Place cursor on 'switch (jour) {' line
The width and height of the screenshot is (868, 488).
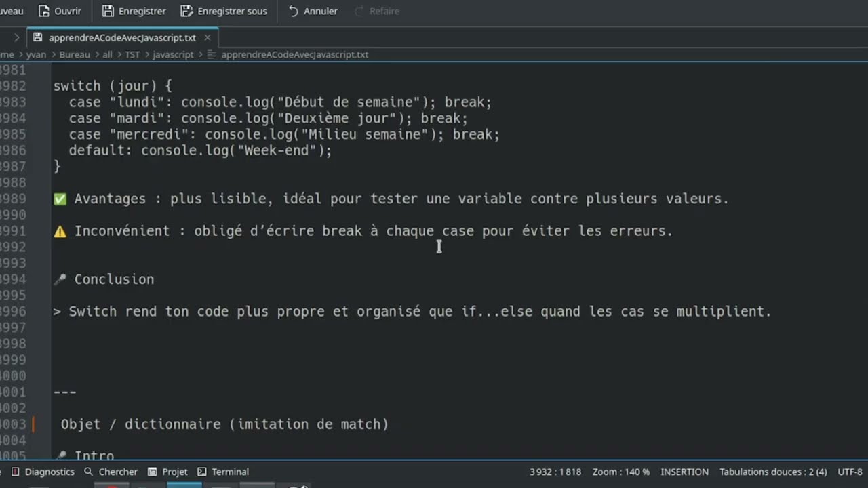(113, 86)
